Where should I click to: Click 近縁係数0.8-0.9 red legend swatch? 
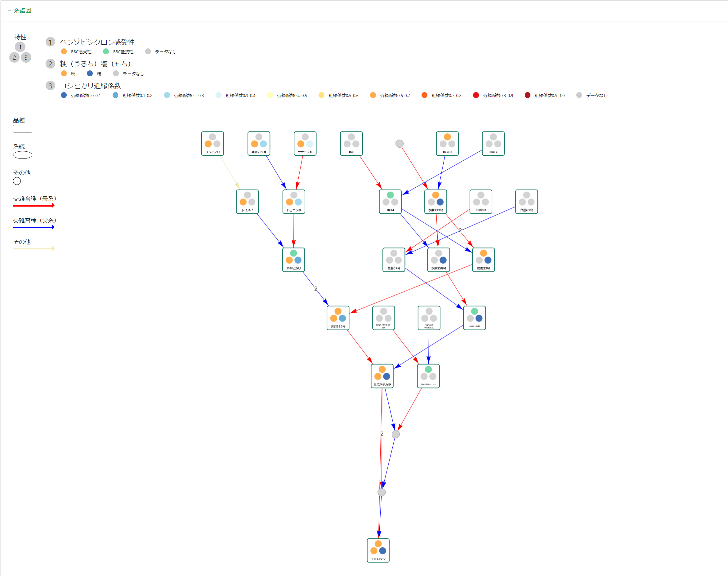[476, 96]
